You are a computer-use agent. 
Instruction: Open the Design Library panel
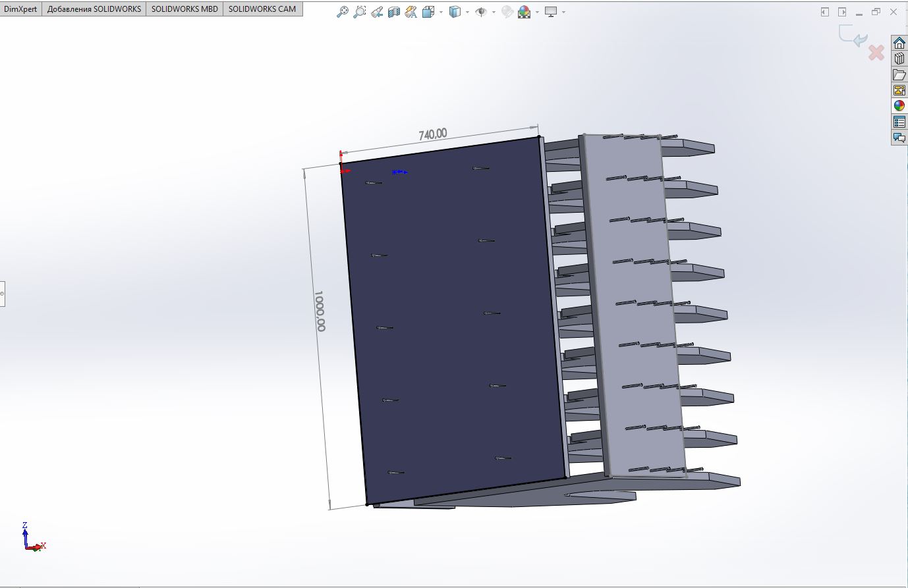pyautogui.click(x=899, y=59)
